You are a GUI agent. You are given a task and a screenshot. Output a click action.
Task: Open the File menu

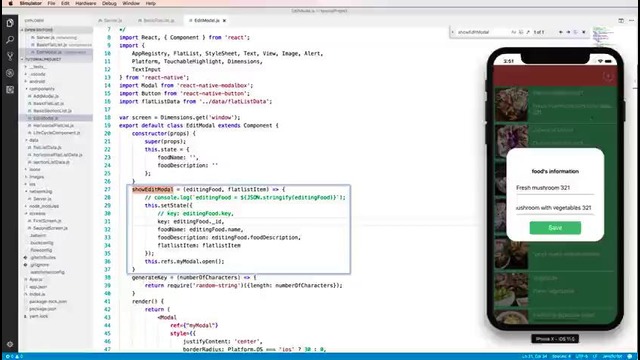pyautogui.click(x=51, y=3)
